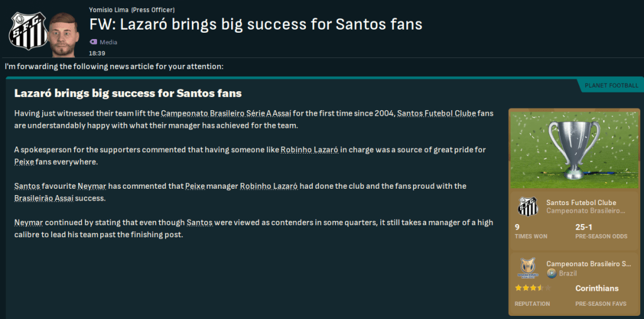Click the Santos badge in the side card
This screenshot has width=644, height=319.
pos(528,206)
